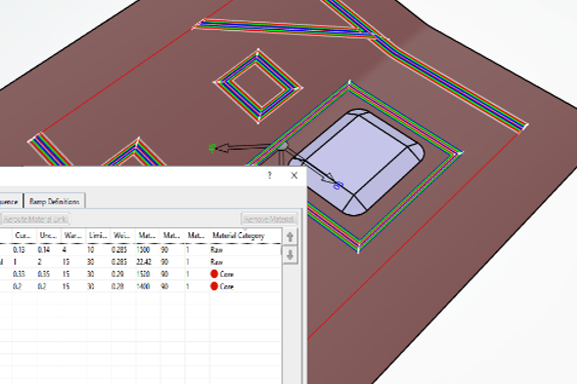Select the cell with value 0.35

tap(43, 274)
